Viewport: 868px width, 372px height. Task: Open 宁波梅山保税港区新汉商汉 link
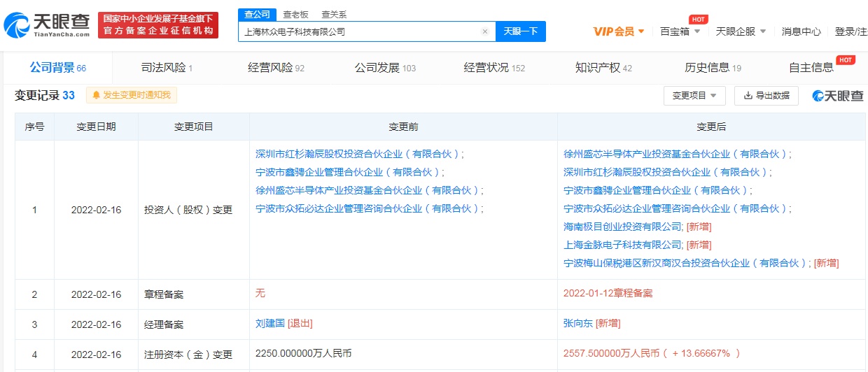click(x=686, y=263)
